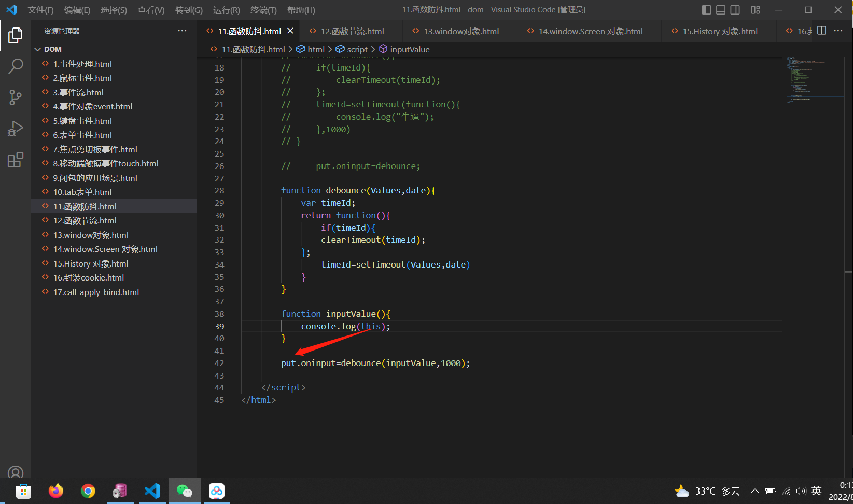Click line number 42 in gutter
853x504 pixels.
click(219, 363)
